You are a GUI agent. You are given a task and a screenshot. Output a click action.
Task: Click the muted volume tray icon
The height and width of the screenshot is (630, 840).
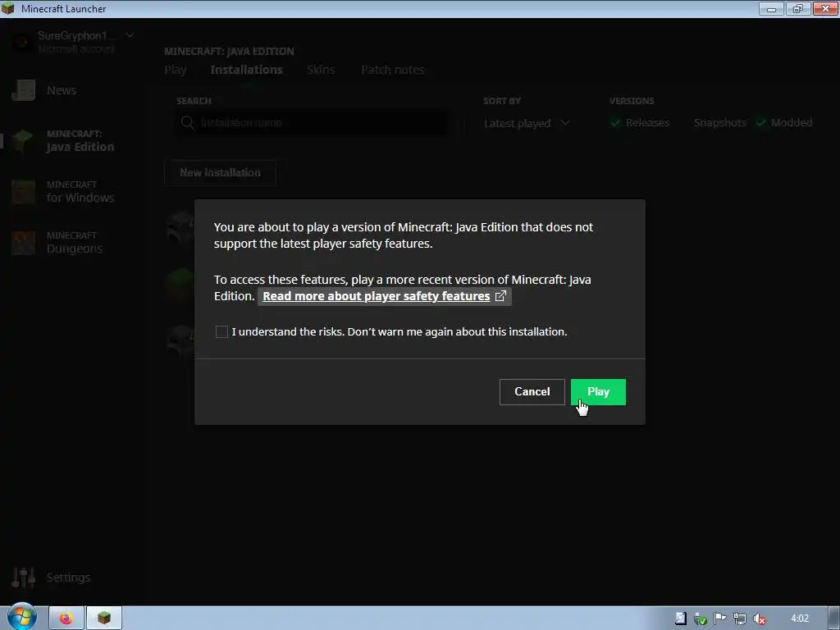point(759,619)
